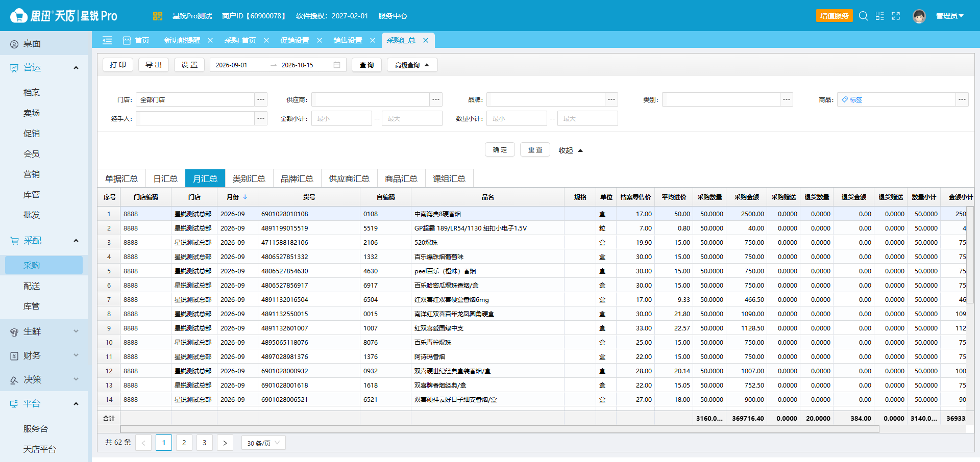
Task: Open 供应商 selector ellipsis button
Action: tap(436, 99)
